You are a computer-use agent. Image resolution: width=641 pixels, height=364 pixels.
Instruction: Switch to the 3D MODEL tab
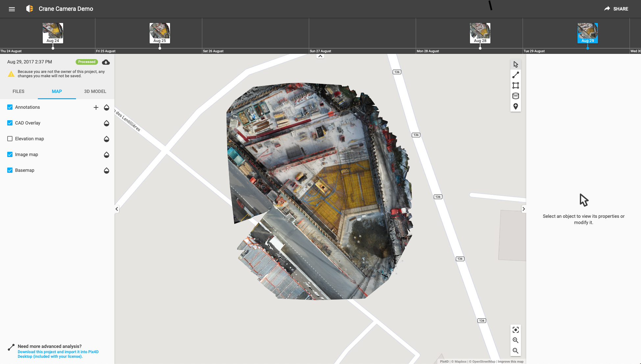(95, 91)
